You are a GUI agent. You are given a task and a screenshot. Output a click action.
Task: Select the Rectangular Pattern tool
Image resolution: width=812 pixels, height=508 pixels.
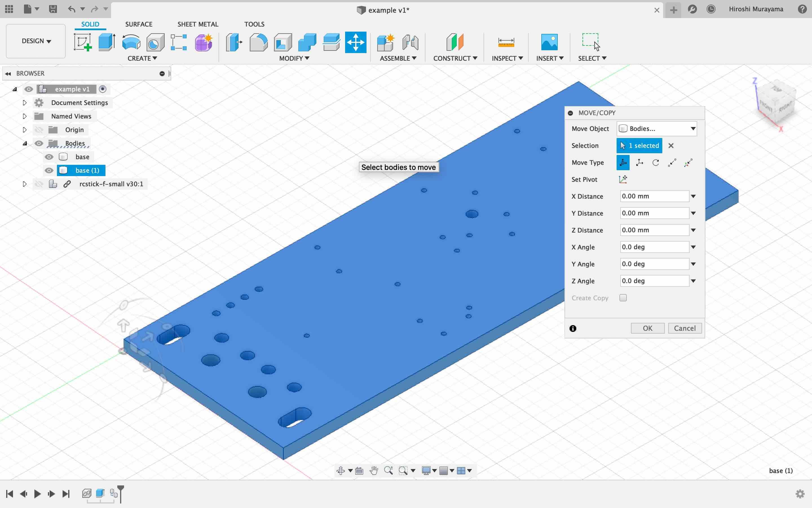[x=179, y=42]
